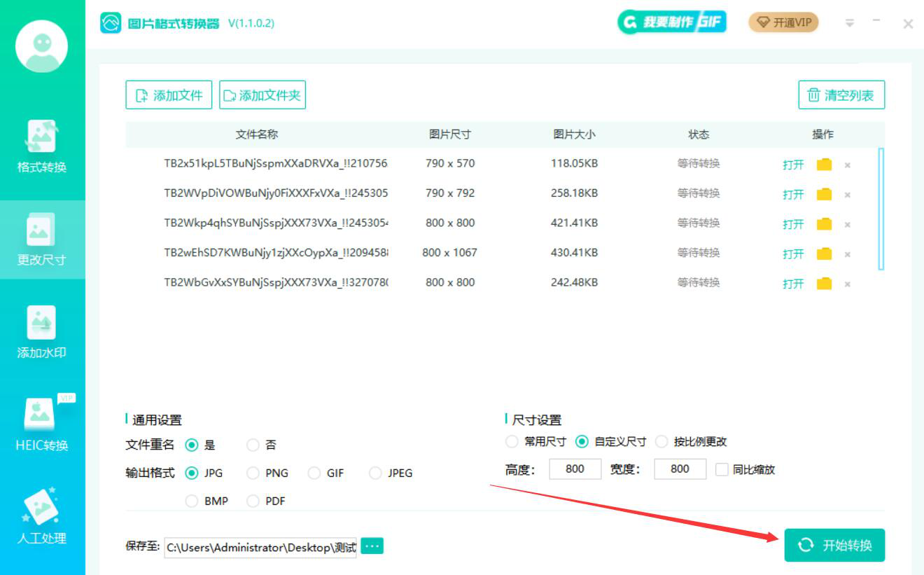Screen dimensions: 924x575
Task: Open the 人工处理 sidebar section
Action: [x=42, y=518]
